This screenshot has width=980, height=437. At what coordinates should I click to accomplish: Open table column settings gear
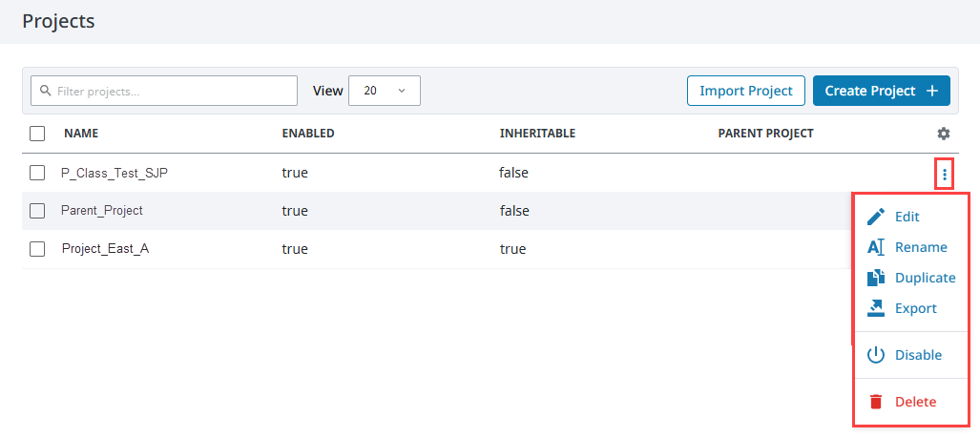coord(943,134)
